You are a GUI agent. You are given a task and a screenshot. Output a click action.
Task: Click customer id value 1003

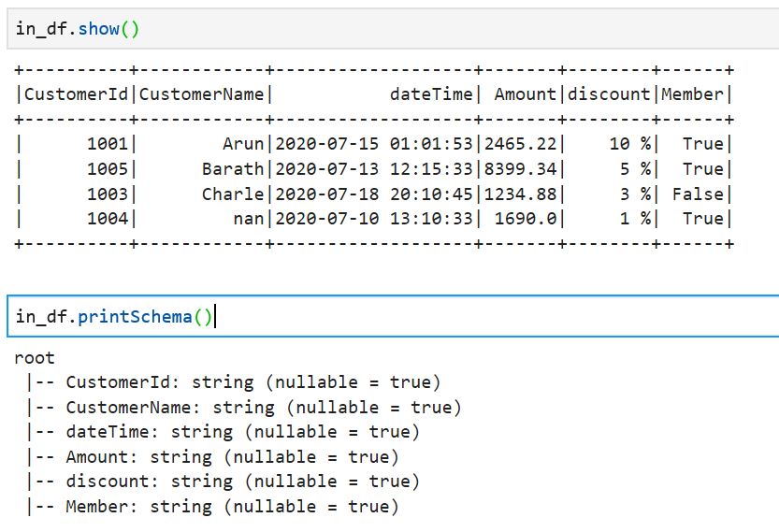(x=108, y=194)
